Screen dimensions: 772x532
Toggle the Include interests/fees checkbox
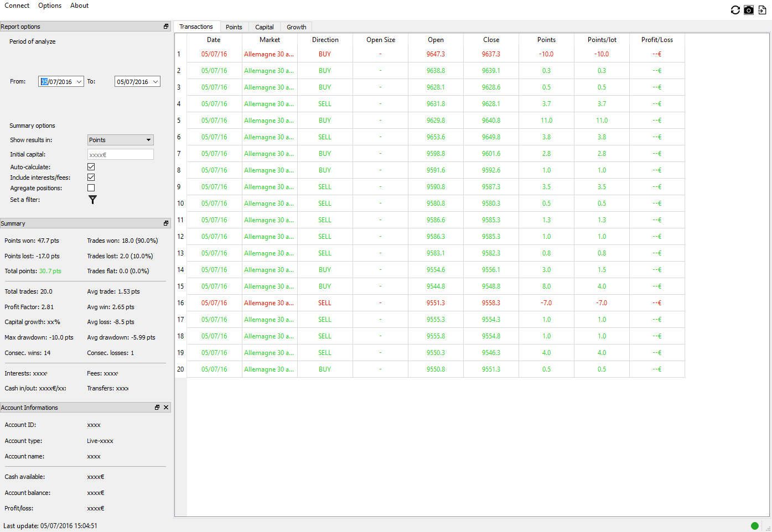91,178
